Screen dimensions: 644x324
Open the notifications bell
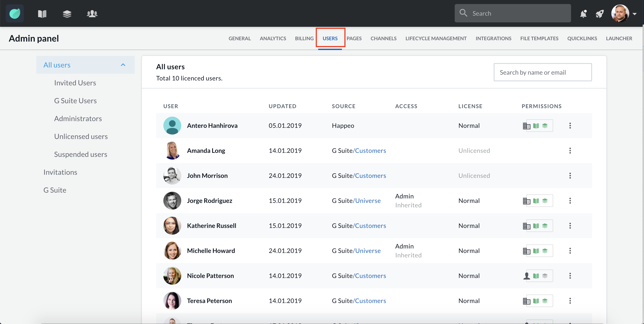coord(583,14)
